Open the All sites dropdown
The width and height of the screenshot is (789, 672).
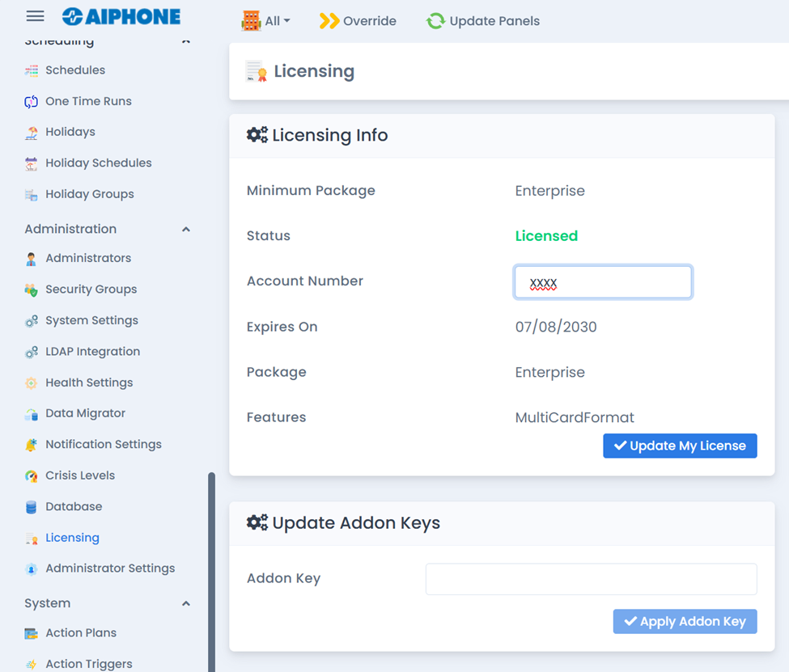[x=266, y=21]
